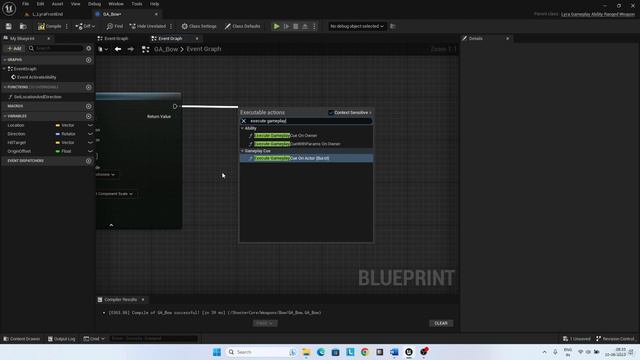Click the Add button in My Blueprint
This screenshot has width=640, height=360.
tap(14, 48)
